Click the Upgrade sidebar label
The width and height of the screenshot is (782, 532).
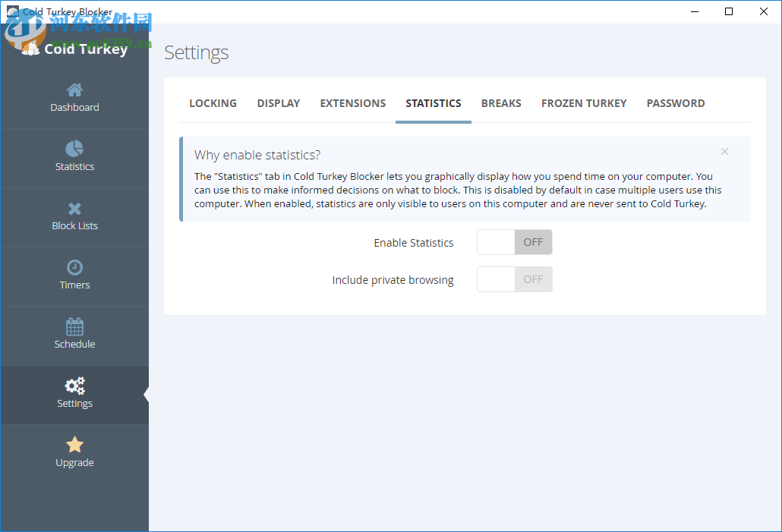tap(74, 463)
